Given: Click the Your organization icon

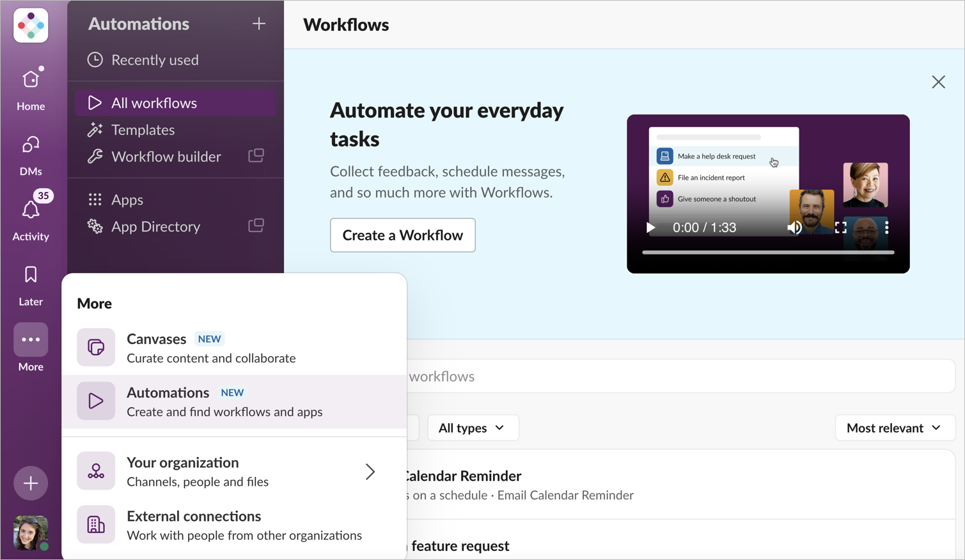Looking at the screenshot, I should pyautogui.click(x=96, y=471).
